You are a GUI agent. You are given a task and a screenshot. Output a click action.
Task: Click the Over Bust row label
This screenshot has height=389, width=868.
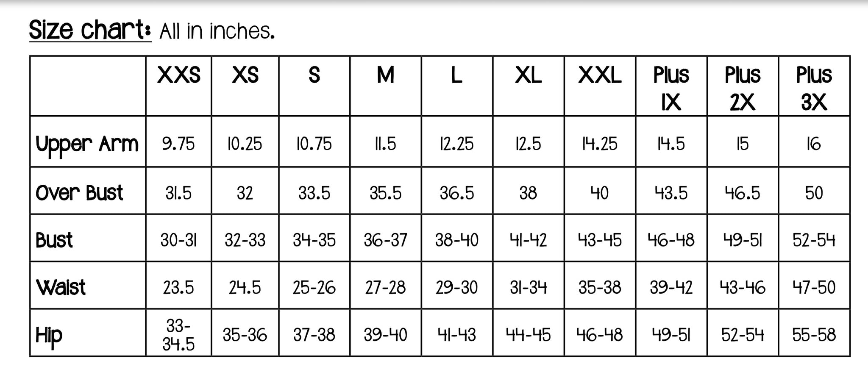[79, 193]
